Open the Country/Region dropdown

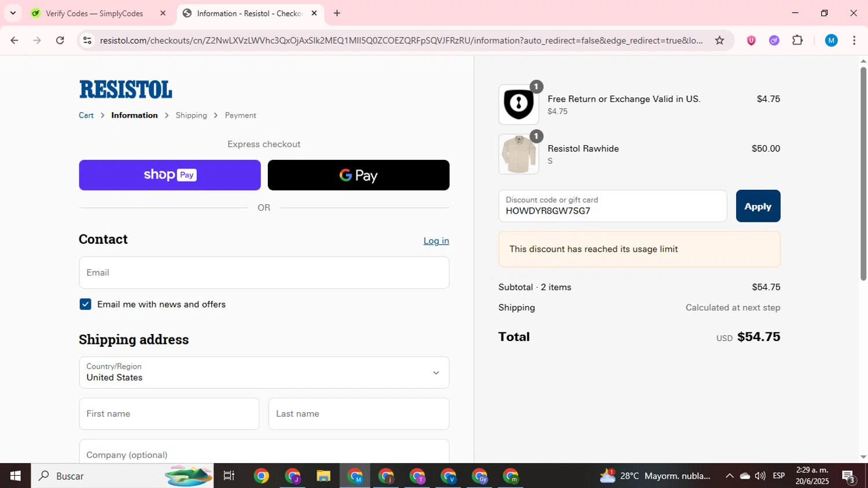pyautogui.click(x=264, y=372)
